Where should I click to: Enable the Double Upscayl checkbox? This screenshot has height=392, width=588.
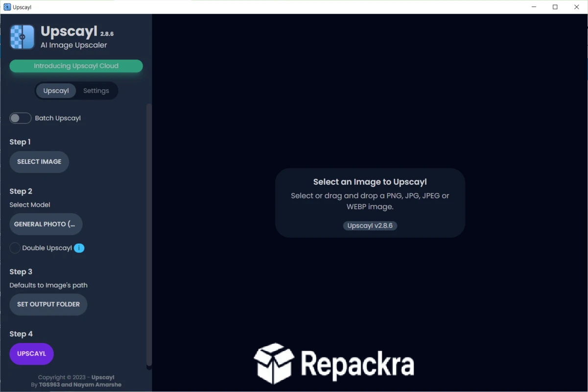(15, 248)
